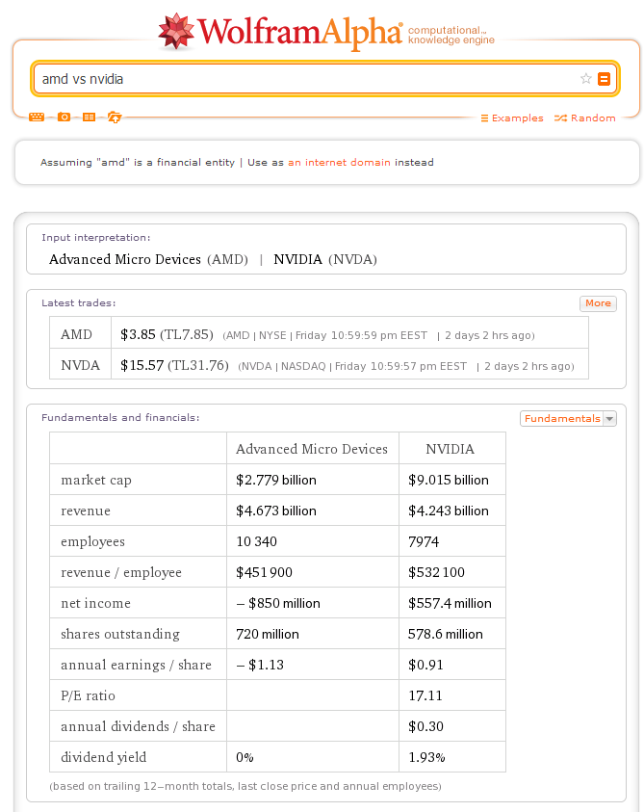This screenshot has width=644, height=812.
Task: Click the trailing 12-month totals footnote
Action: pos(245,786)
